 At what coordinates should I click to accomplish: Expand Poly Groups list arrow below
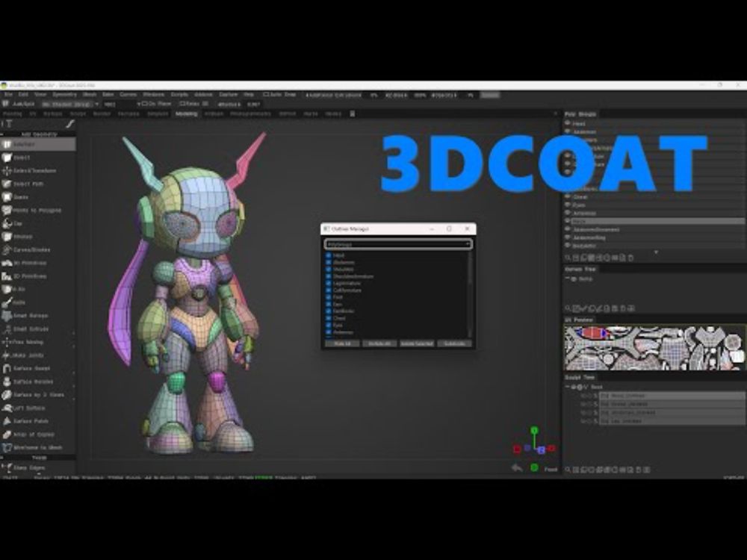[x=656, y=252]
